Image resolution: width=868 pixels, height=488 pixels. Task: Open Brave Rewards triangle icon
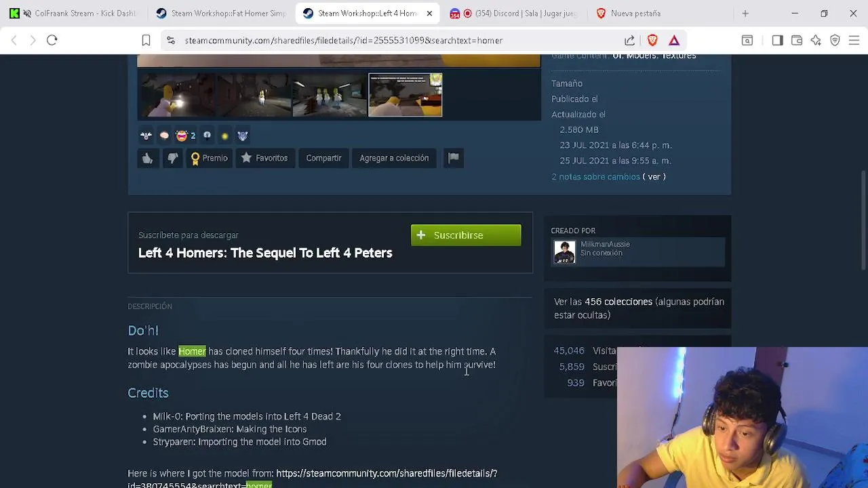coord(674,41)
